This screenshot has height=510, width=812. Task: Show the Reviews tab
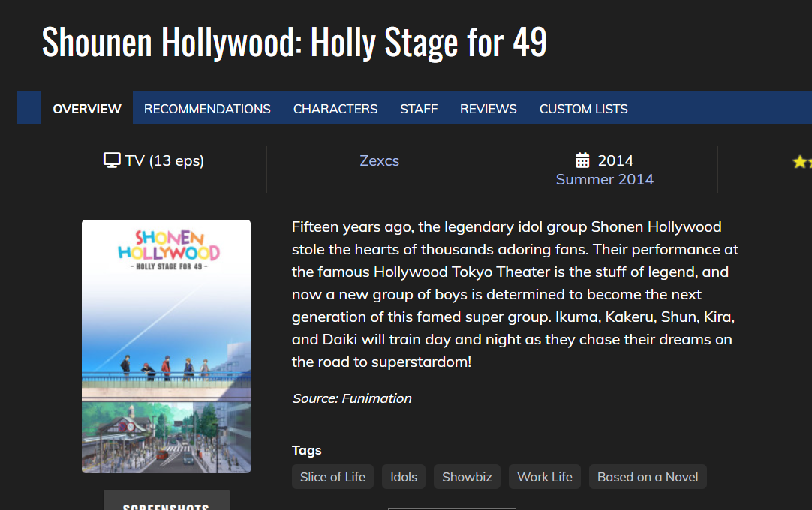(489, 109)
